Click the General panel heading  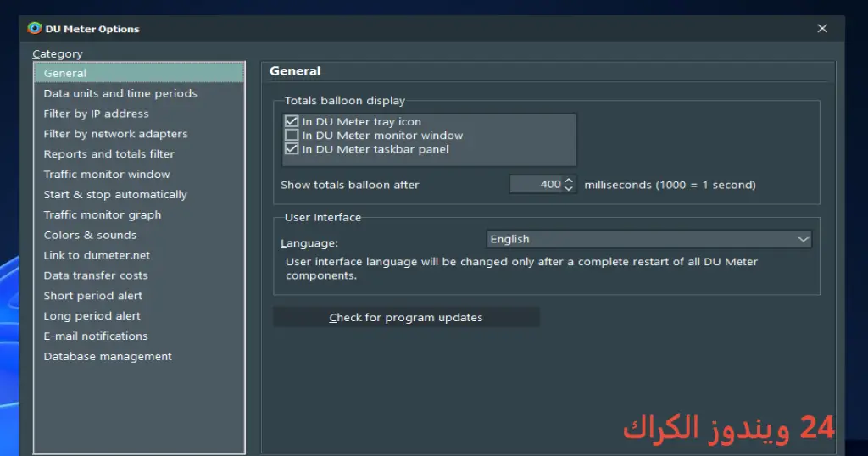(295, 71)
